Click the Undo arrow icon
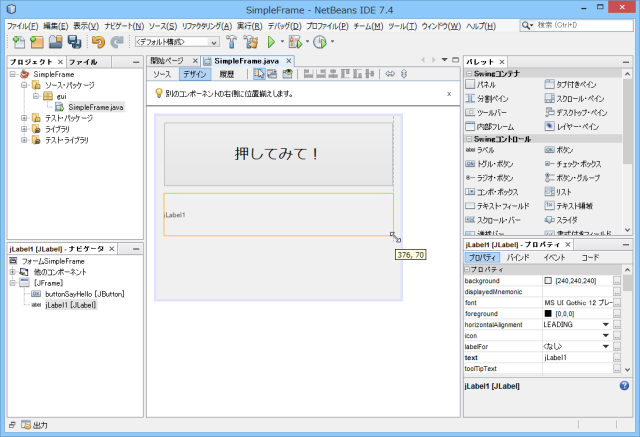Image resolution: width=640 pixels, height=437 pixels. tap(98, 42)
